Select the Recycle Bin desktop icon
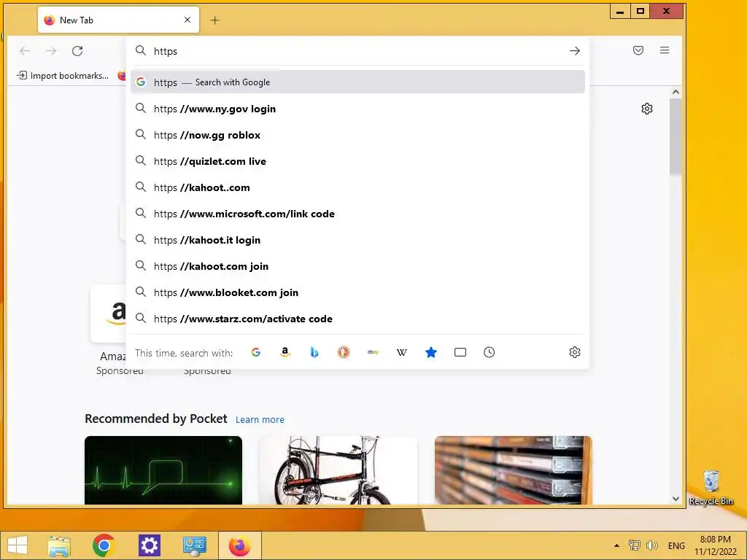The image size is (747, 560). (711, 488)
